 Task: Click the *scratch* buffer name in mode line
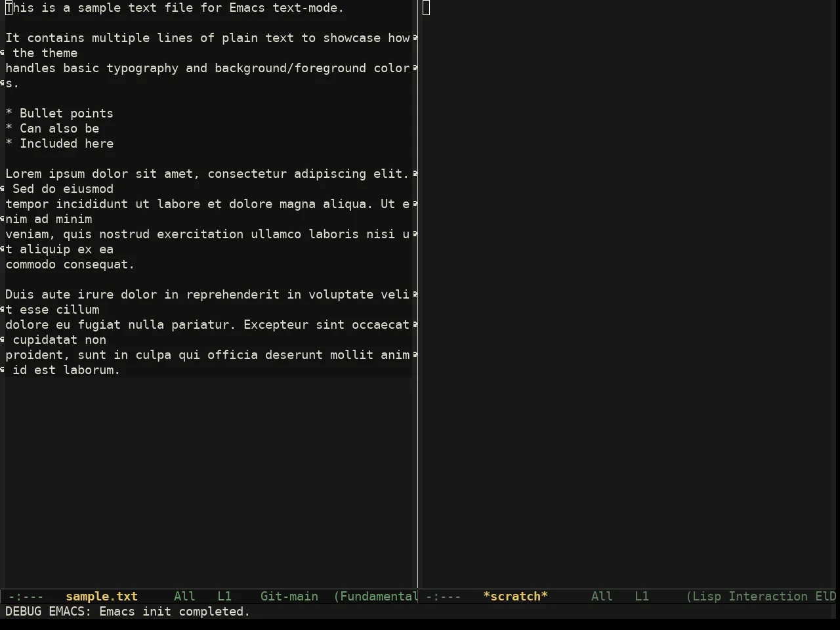pyautogui.click(x=515, y=597)
